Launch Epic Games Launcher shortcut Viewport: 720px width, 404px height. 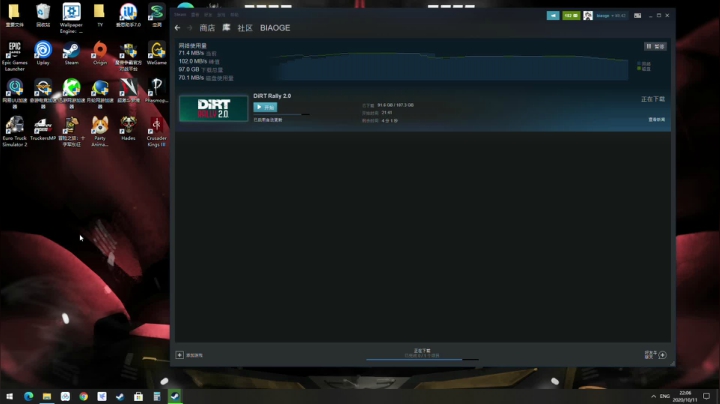click(15, 56)
